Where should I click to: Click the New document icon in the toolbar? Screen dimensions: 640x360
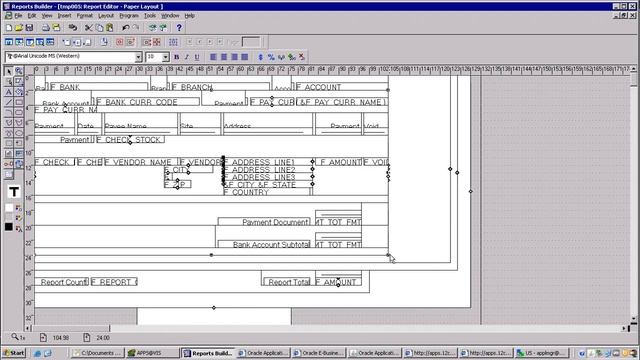point(9,28)
